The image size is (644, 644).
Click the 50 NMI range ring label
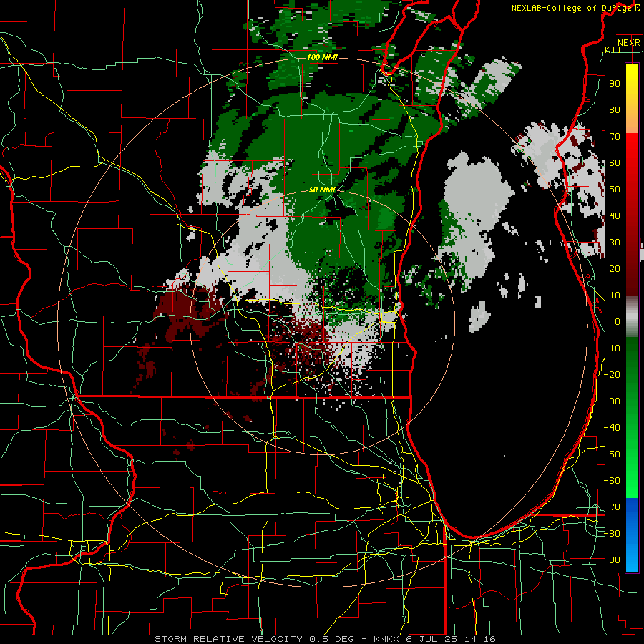point(322,190)
